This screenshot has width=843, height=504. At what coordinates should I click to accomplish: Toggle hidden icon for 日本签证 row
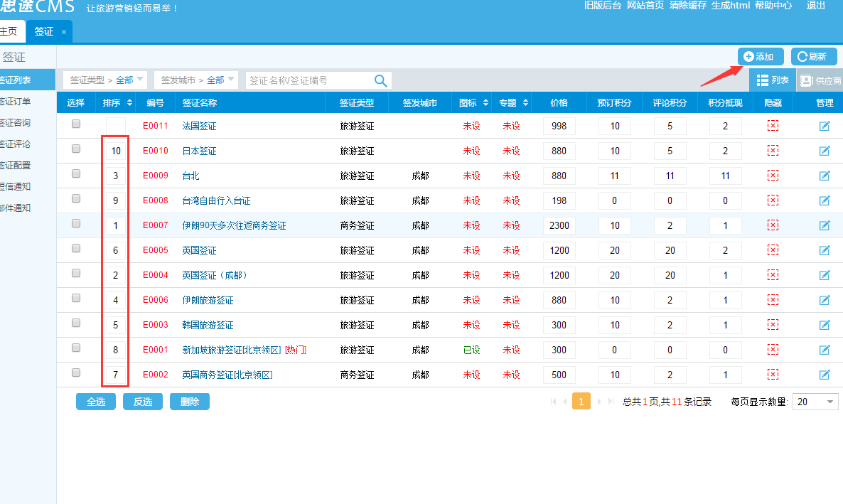coord(773,151)
